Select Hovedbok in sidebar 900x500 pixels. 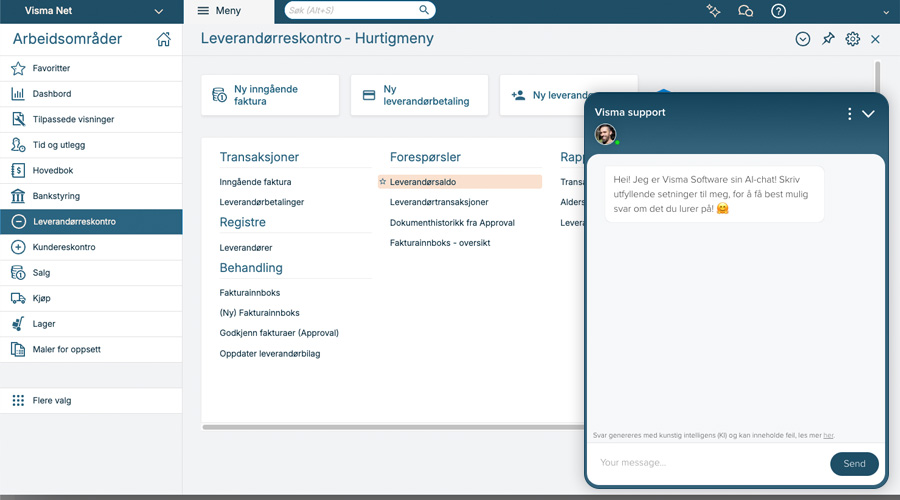[x=91, y=170]
